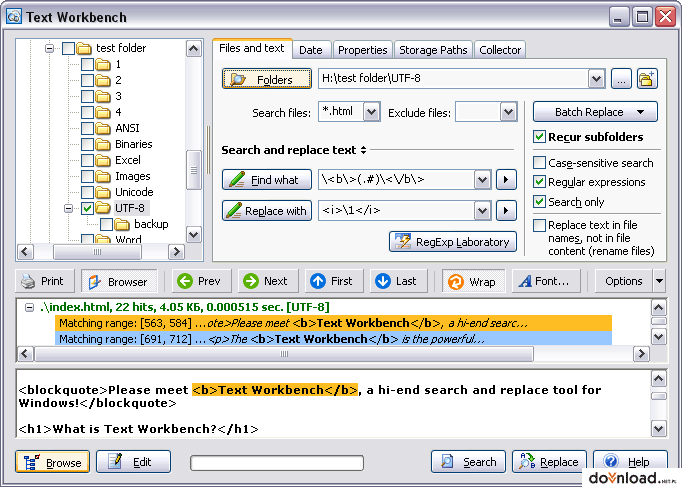Toggle the Search and replace text section arrows

(x=364, y=150)
